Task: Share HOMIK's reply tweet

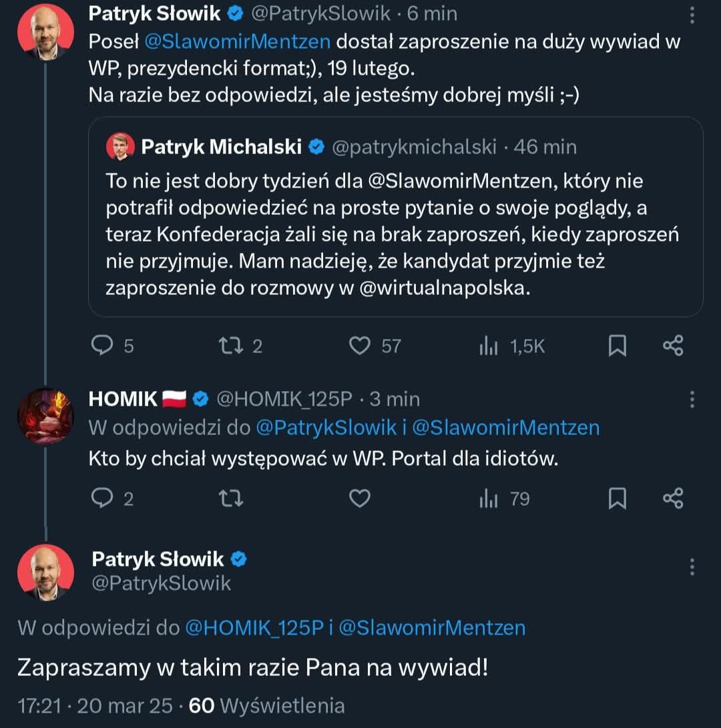Action: [673, 498]
